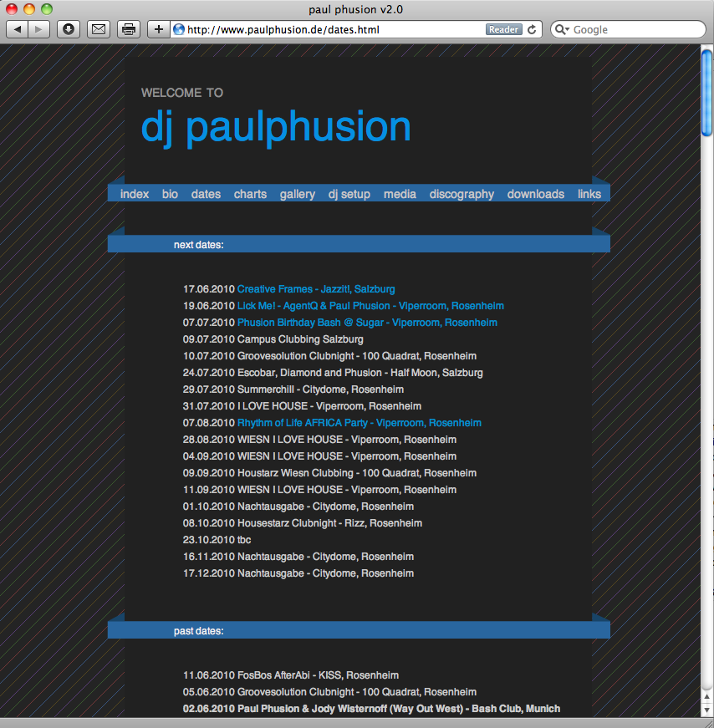Image resolution: width=714 pixels, height=728 pixels.
Task: Select 'Escobar, Diamond and Phusion - Half Moon' row
Action: (x=333, y=373)
